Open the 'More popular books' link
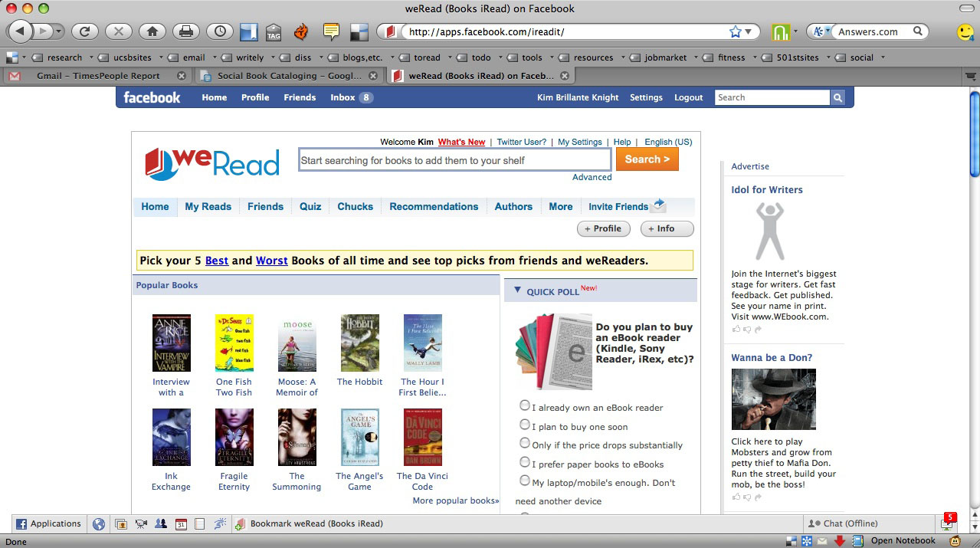Screen dimensions: 980x548 pyautogui.click(x=455, y=500)
